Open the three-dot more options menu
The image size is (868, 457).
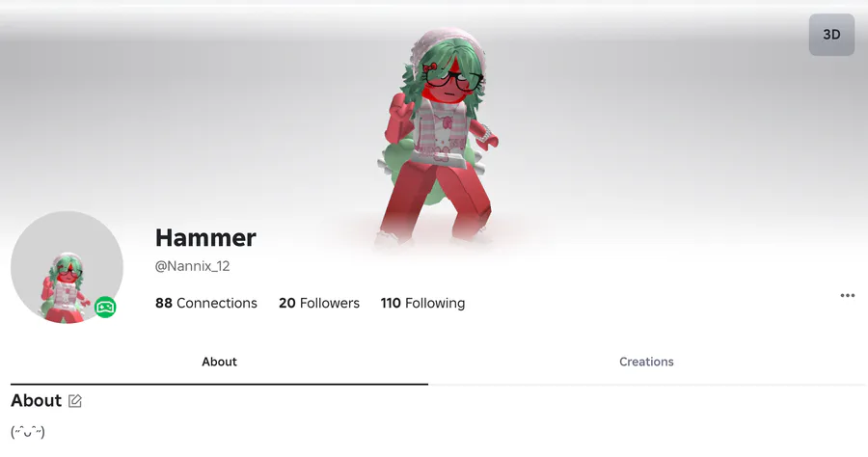(848, 295)
